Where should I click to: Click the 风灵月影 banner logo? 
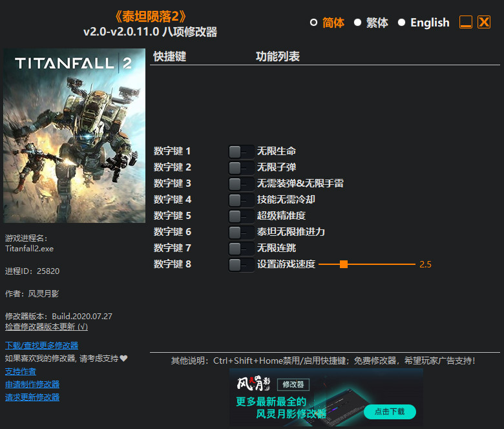tap(253, 383)
